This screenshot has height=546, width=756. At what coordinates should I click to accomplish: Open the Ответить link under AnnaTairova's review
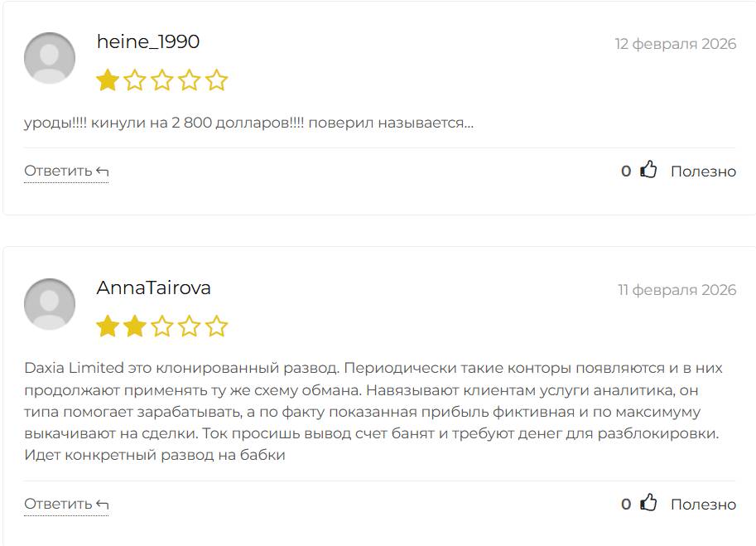[58, 502]
